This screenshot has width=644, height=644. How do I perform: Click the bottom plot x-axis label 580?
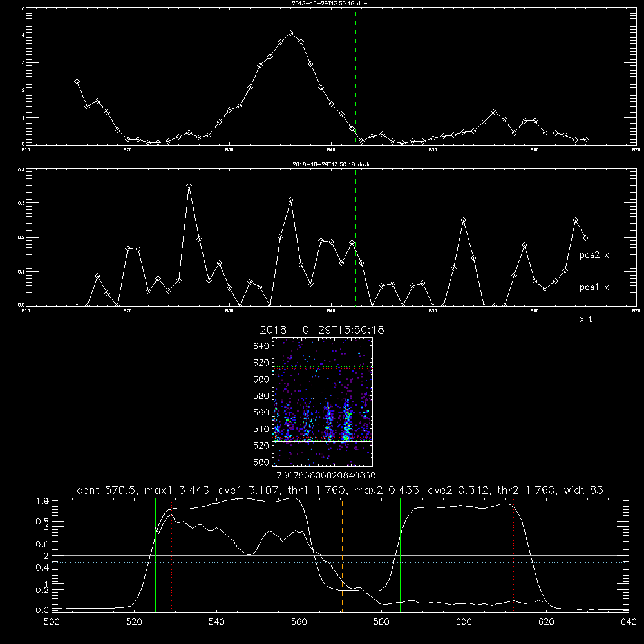pos(381,622)
